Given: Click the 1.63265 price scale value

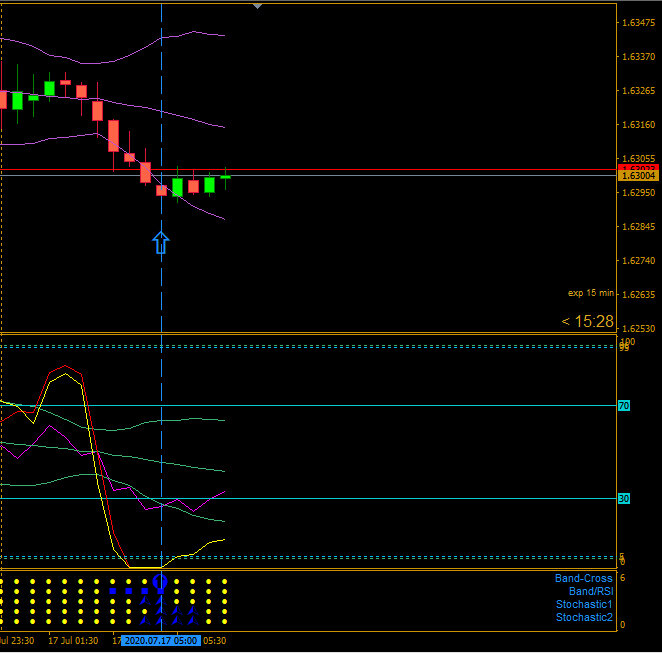Looking at the screenshot, I should coord(638,91).
